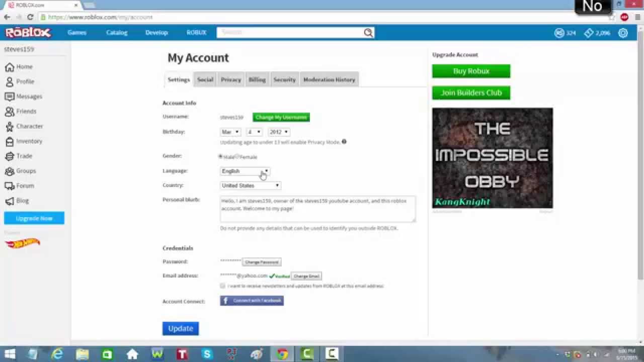Open the birthday year dropdown
Image resolution: width=644 pixels, height=362 pixels.
coord(279,132)
